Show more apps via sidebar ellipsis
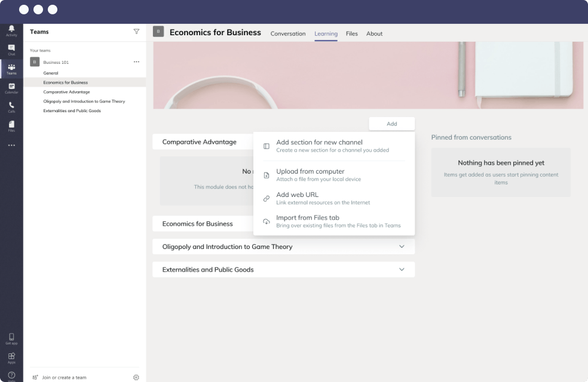 [x=11, y=145]
